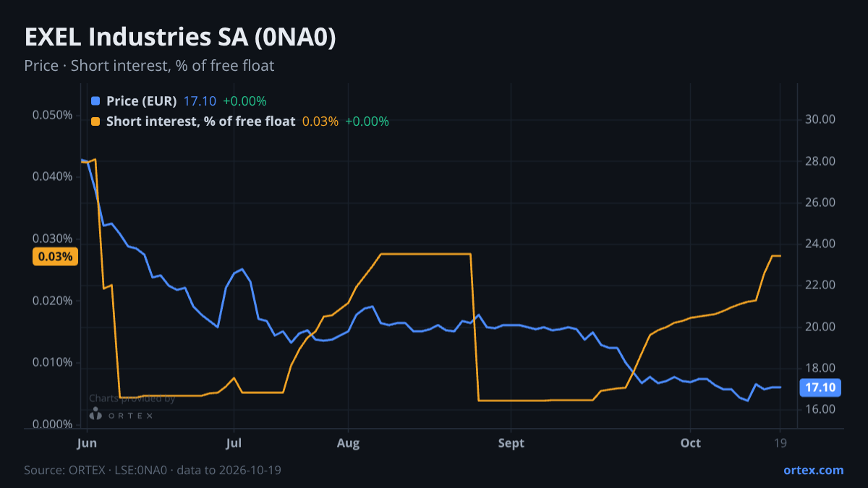The width and height of the screenshot is (868, 488).
Task: Click the Oct x-axis label
Action: [x=691, y=442]
